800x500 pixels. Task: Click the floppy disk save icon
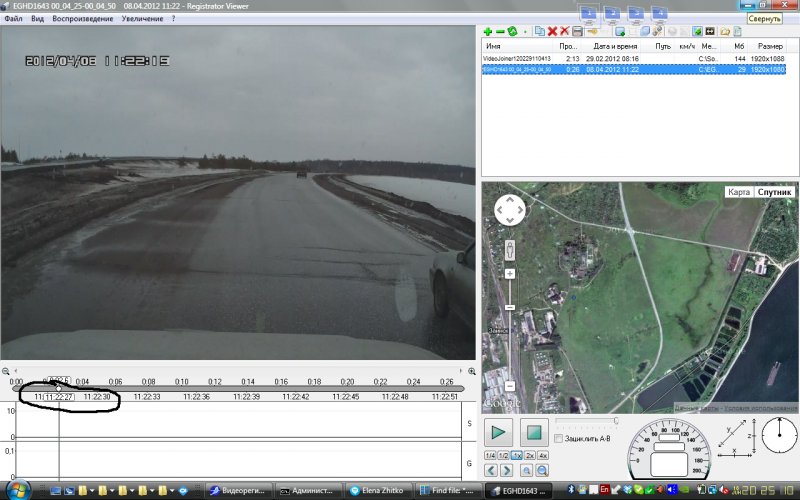(x=577, y=32)
